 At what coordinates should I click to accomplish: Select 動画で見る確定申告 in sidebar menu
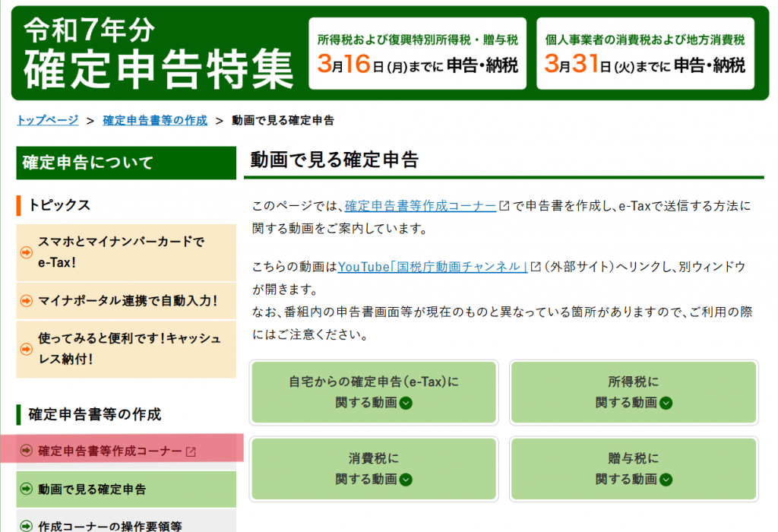coord(92,489)
